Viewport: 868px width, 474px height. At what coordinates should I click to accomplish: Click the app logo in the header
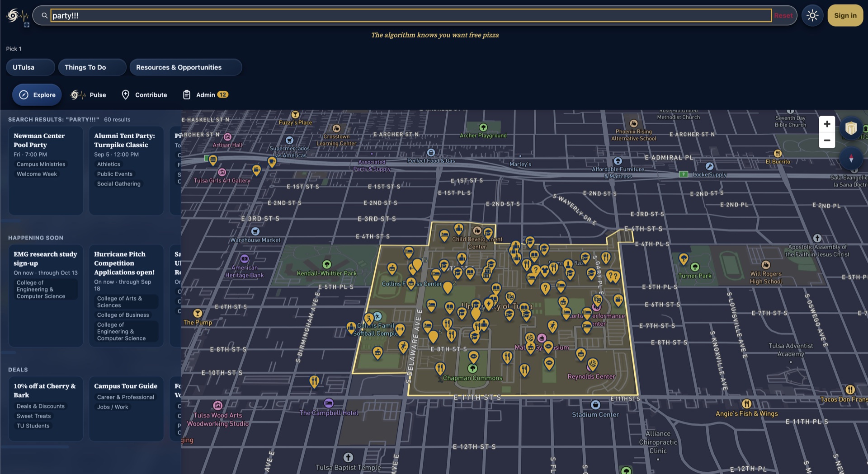coord(17,16)
